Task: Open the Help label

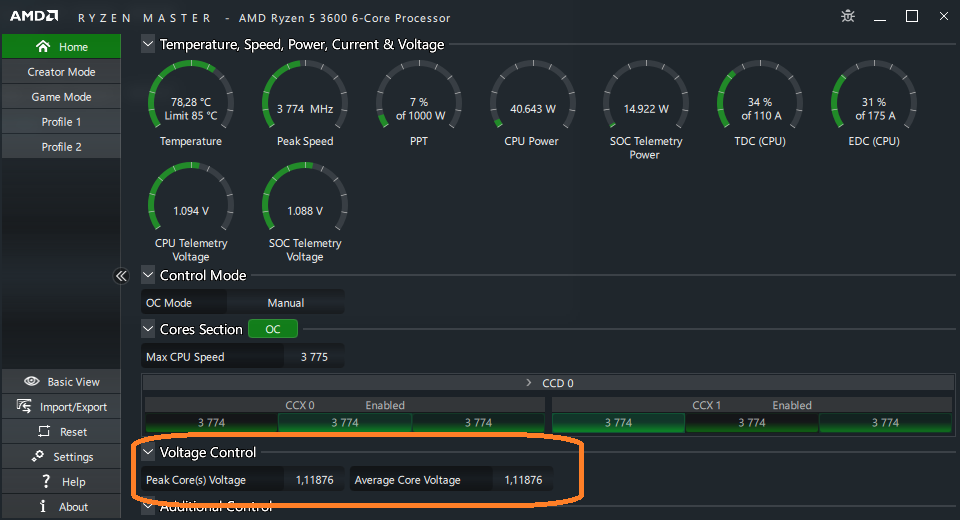Action: point(73,482)
